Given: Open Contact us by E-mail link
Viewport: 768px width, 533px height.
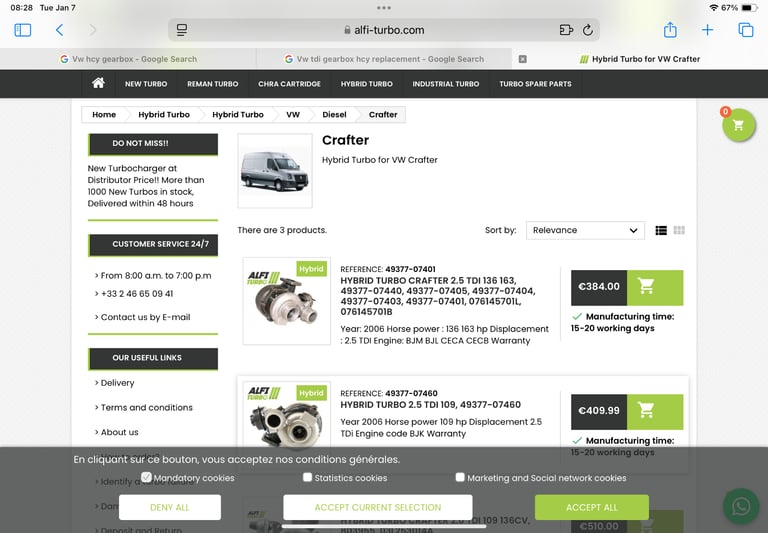Looking at the screenshot, I should coord(145,317).
